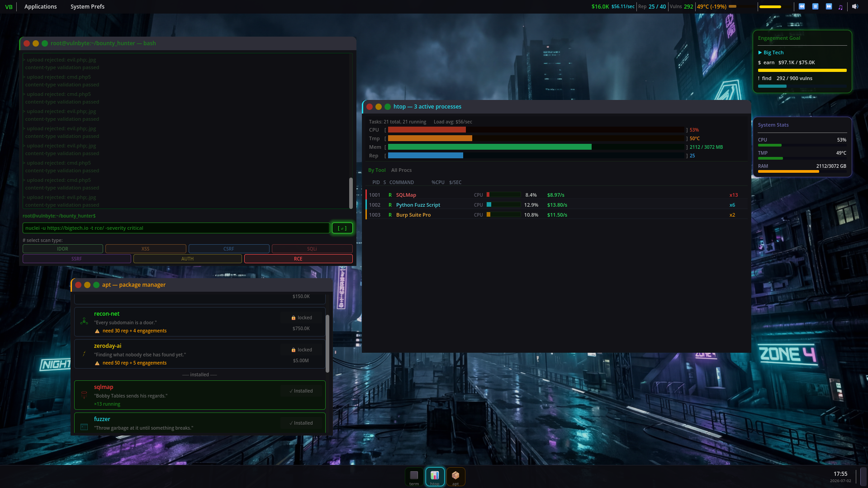Select IDOR scan type
The image size is (868, 488).
coord(63,249)
